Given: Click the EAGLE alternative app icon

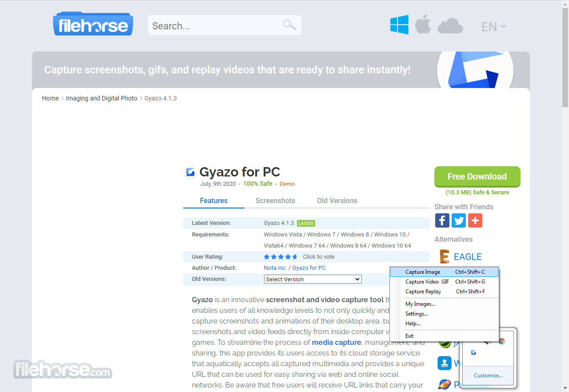Looking at the screenshot, I should point(444,256).
